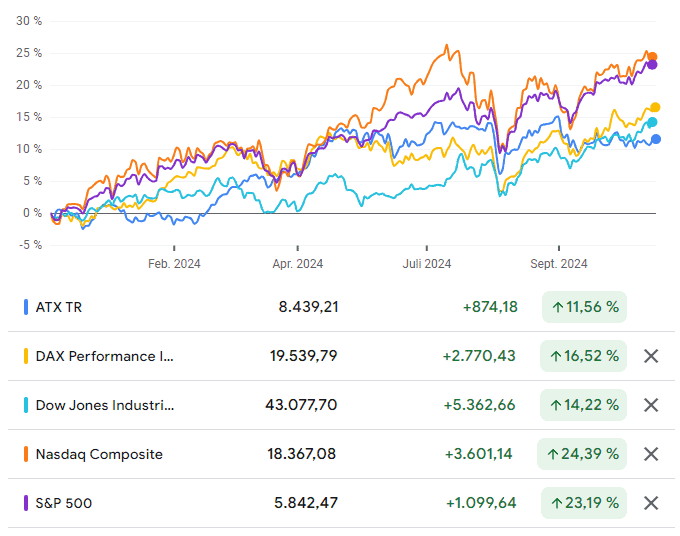The width and height of the screenshot is (680, 536).
Task: Open the ATX TR index row
Action: point(341,307)
